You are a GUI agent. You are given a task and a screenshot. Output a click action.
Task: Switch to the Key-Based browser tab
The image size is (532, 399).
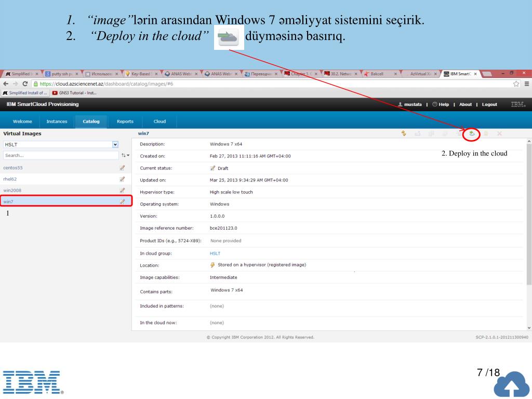click(140, 74)
